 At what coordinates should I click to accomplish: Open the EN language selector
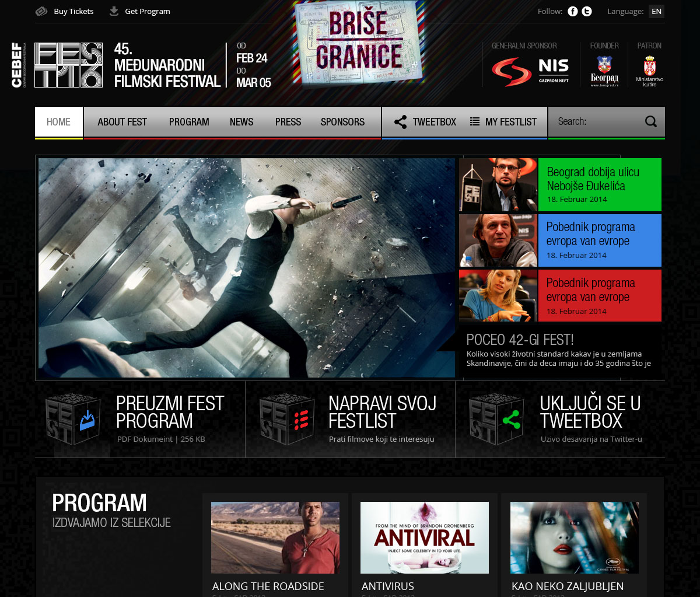pyautogui.click(x=657, y=11)
